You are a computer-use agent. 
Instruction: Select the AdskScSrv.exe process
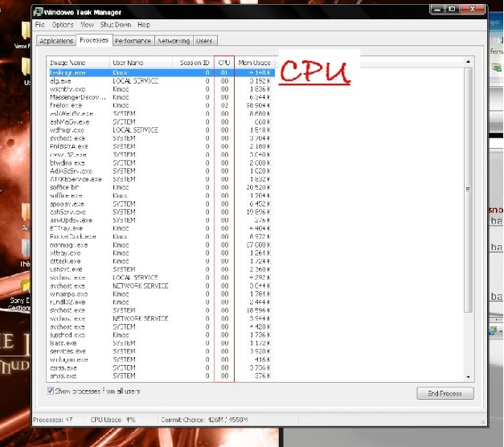pyautogui.click(x=161, y=171)
